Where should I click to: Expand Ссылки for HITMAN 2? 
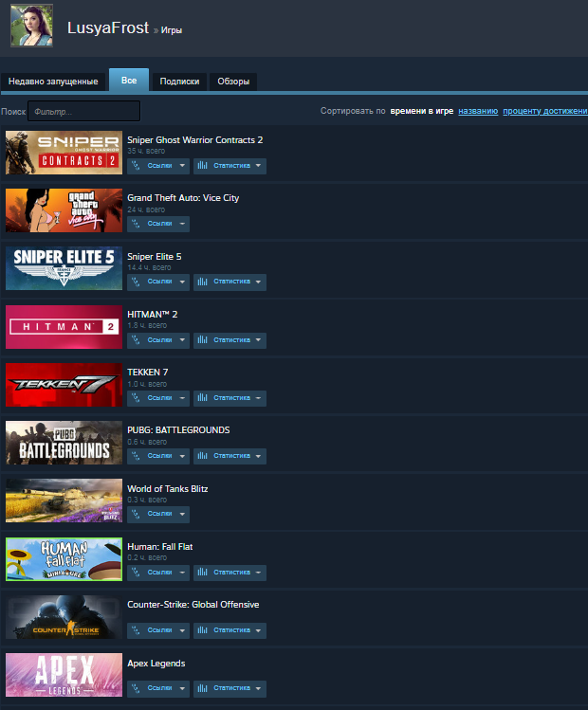point(158,340)
